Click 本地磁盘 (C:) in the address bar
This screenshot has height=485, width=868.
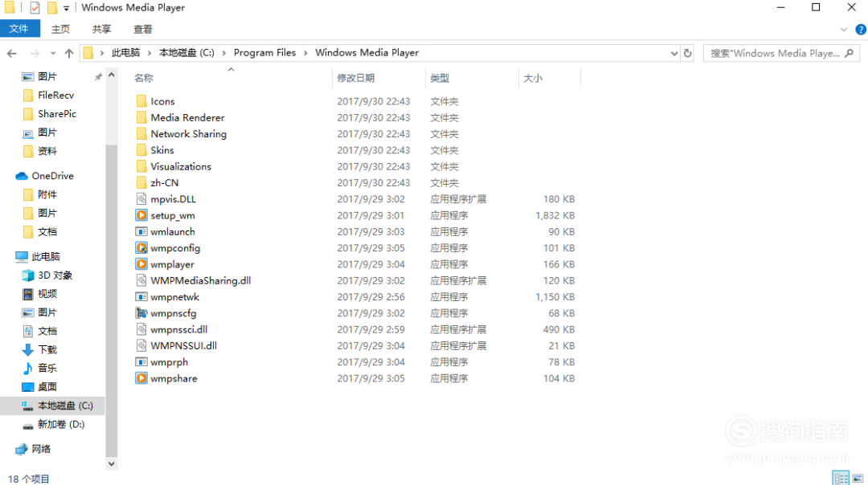[186, 53]
